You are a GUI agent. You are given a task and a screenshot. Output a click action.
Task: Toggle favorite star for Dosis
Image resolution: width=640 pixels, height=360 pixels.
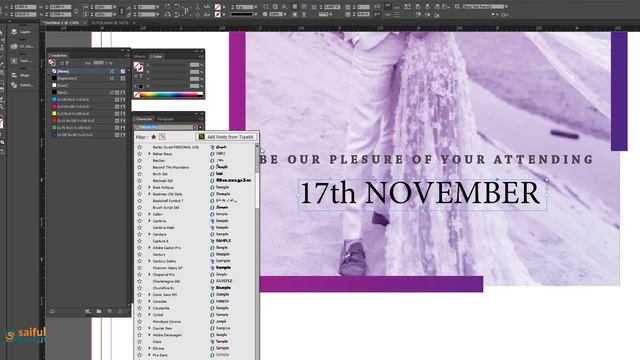140,342
